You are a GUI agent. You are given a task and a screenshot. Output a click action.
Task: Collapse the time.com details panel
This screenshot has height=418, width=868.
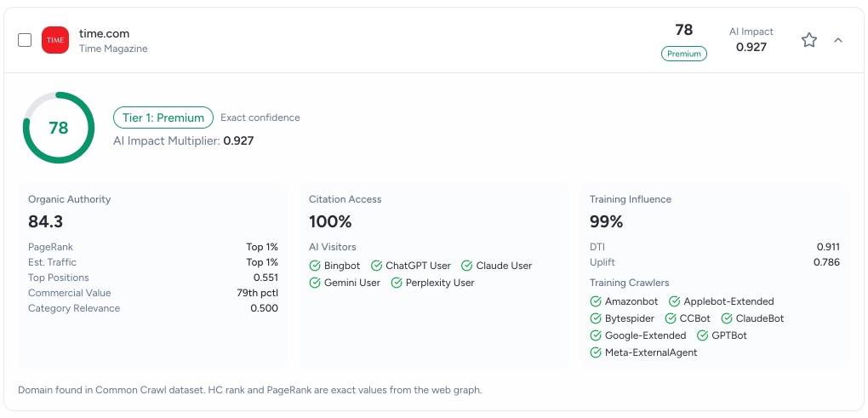tap(838, 40)
